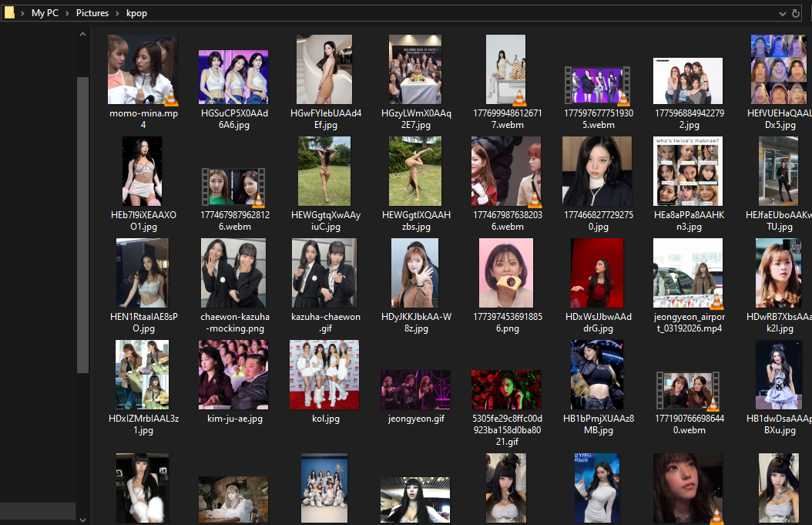Select HDxlZMrbIAAL3z1.jpg image
Image resolution: width=812 pixels, height=525 pixels.
pyautogui.click(x=143, y=375)
